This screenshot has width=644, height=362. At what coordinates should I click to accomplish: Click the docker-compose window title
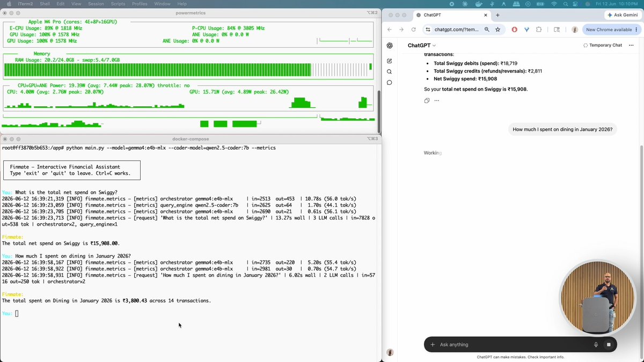pos(191,138)
